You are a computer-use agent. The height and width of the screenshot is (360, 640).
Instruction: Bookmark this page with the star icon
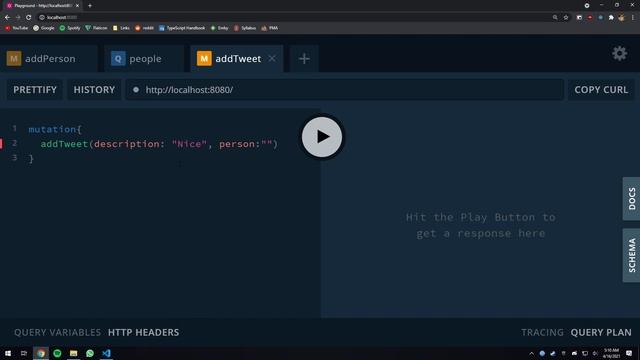(566, 18)
